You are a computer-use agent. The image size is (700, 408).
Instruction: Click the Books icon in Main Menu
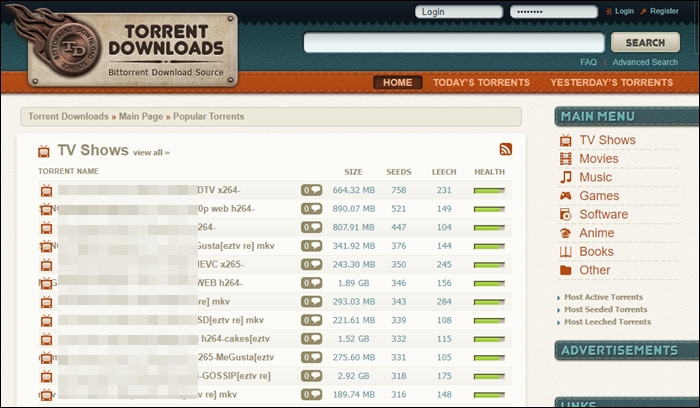(x=566, y=252)
